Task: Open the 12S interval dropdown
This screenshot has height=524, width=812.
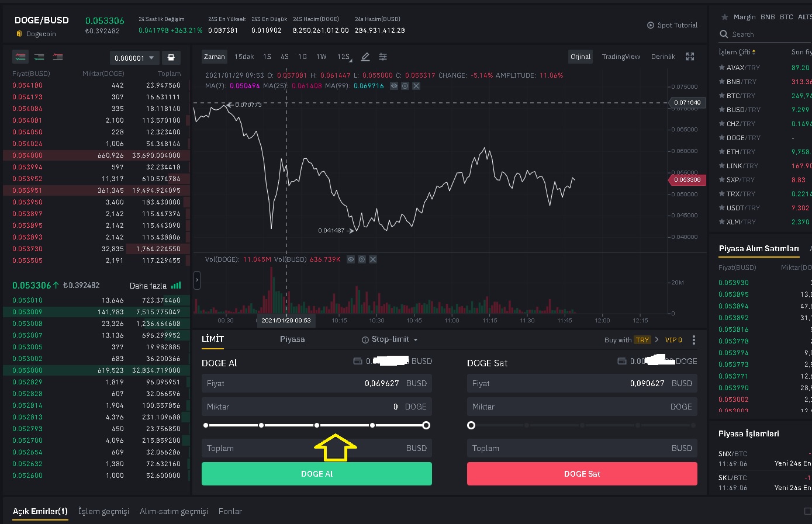Action: (344, 57)
